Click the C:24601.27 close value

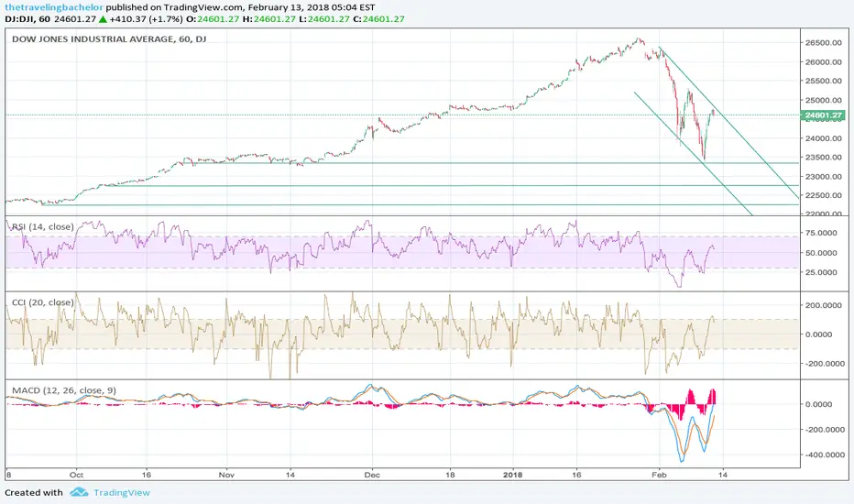[x=378, y=19]
